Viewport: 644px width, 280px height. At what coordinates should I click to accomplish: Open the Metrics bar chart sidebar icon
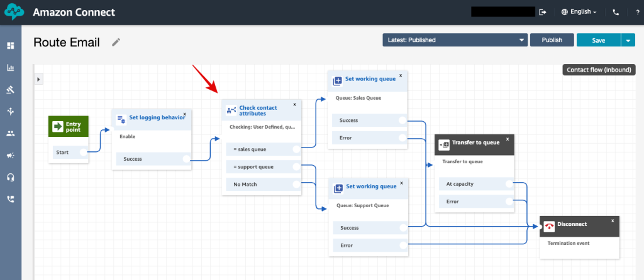click(11, 68)
